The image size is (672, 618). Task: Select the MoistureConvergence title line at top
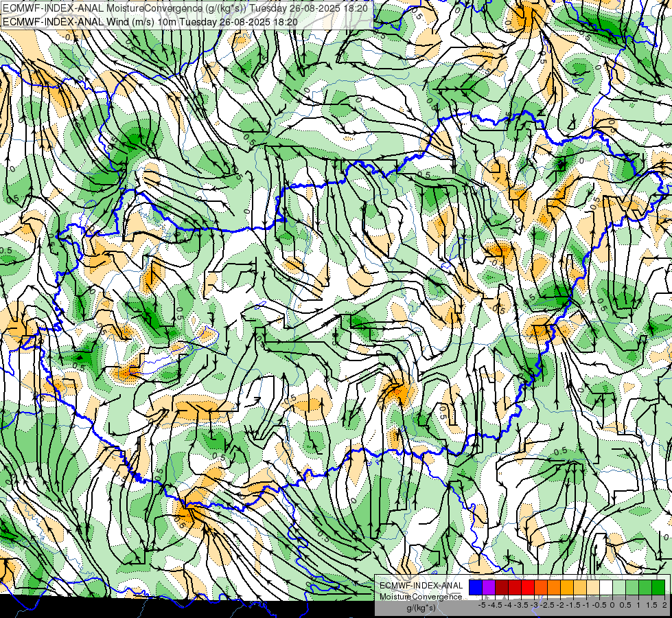(x=185, y=8)
